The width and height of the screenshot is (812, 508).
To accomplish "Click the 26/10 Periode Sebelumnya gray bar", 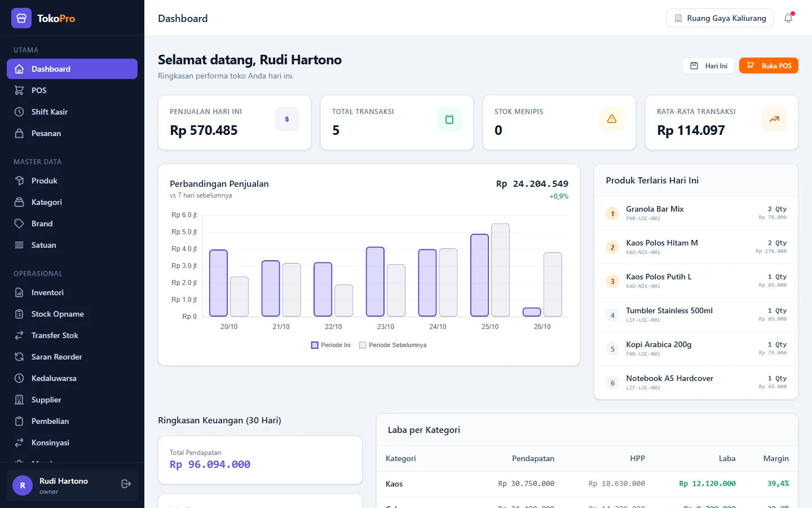I will point(553,284).
